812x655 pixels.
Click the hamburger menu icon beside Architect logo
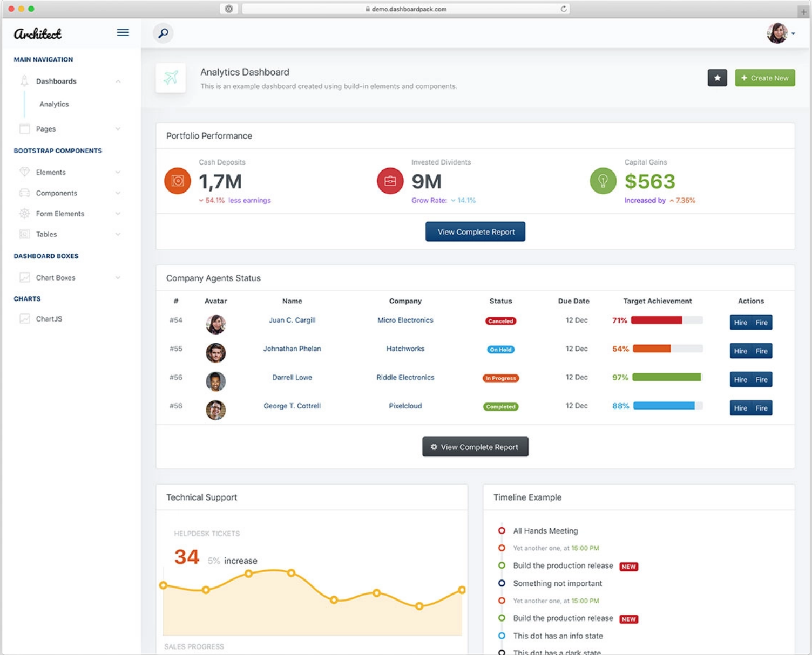123,32
